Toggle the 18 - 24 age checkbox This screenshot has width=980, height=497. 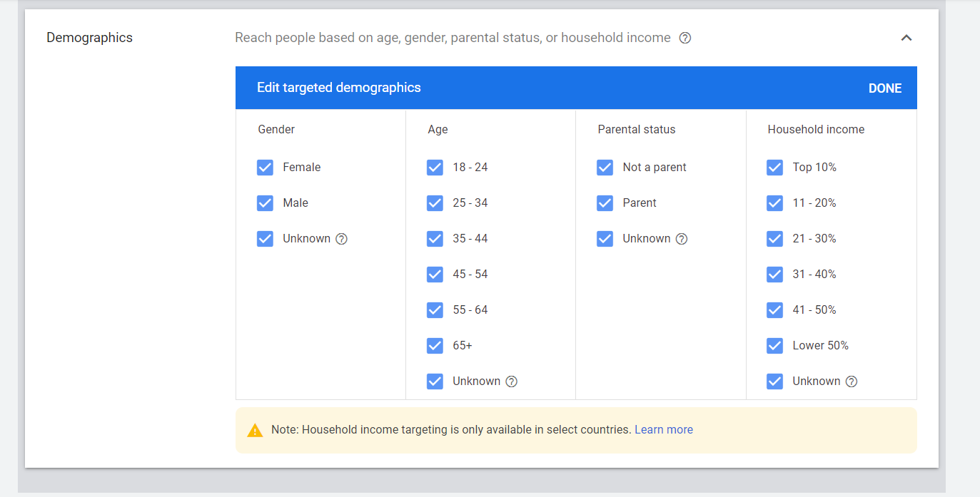435,168
